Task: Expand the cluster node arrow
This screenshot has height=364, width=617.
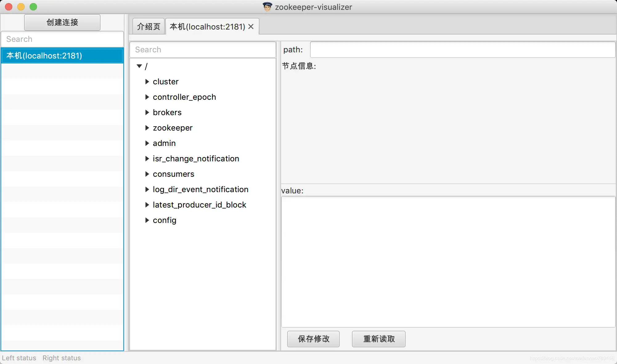Action: (x=147, y=82)
